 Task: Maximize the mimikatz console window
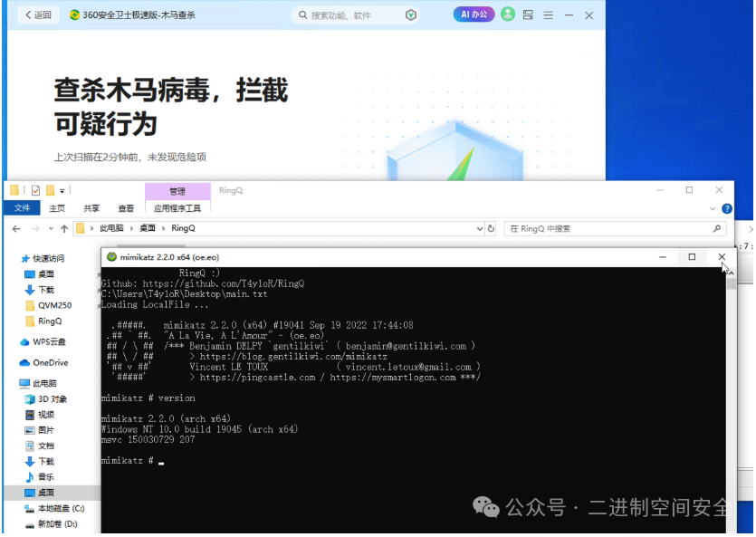692,257
